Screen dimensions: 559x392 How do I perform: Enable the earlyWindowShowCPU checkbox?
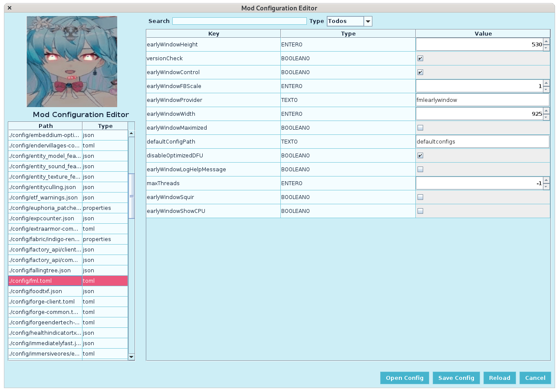(420, 211)
